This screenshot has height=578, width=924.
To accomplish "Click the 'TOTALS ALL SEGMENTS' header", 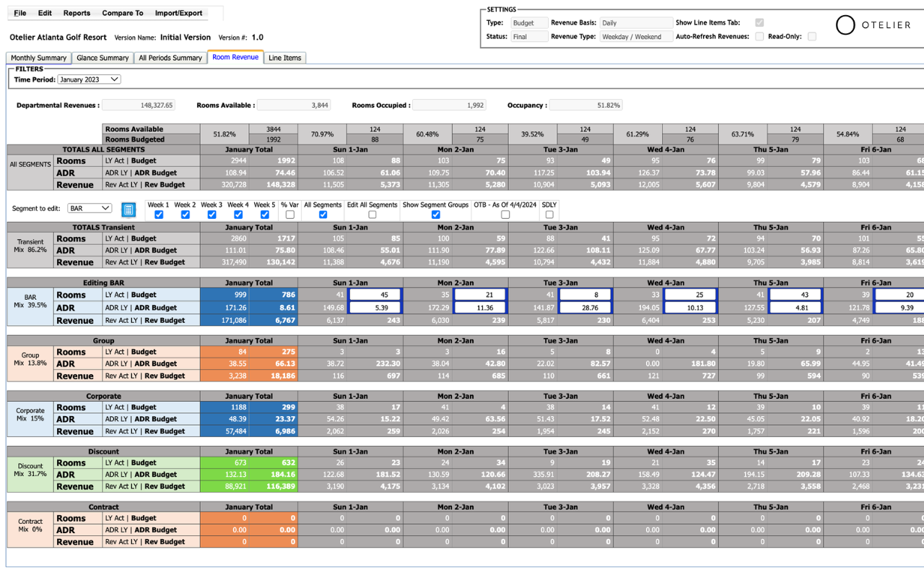I will coord(103,150).
